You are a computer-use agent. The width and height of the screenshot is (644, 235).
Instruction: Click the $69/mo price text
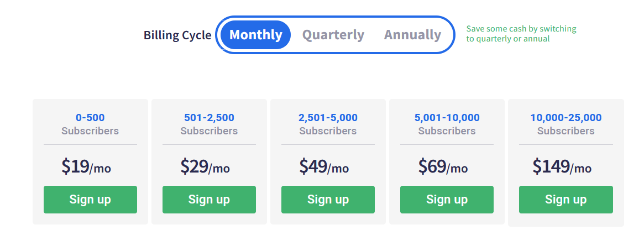point(443,166)
